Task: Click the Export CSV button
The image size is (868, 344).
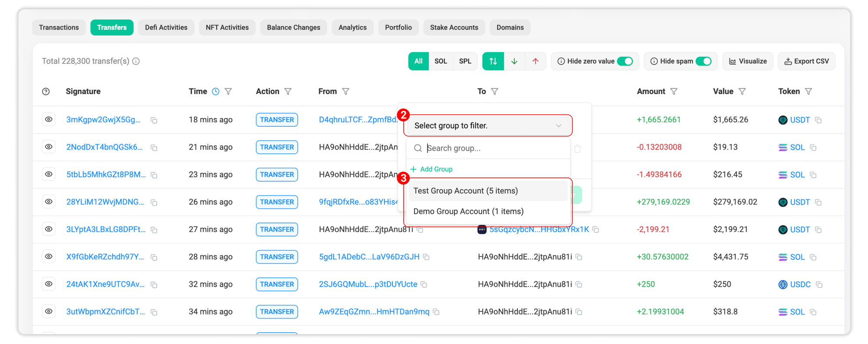Action: click(x=806, y=61)
